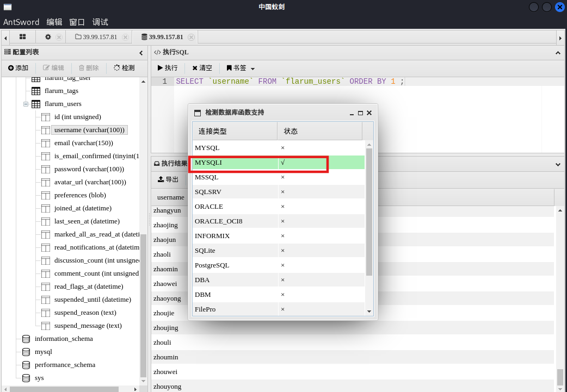Open the 窗口 menu
567x392 pixels.
[77, 22]
